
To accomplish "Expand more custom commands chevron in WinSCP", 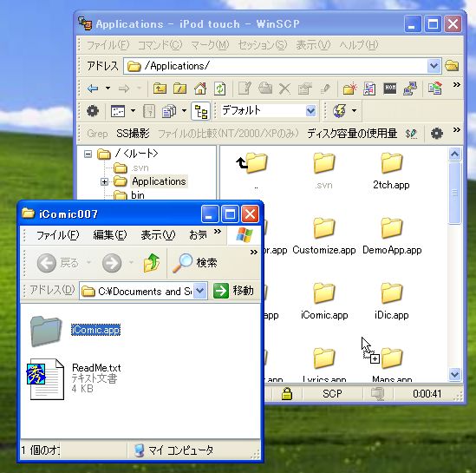I will pyautogui.click(x=456, y=130).
